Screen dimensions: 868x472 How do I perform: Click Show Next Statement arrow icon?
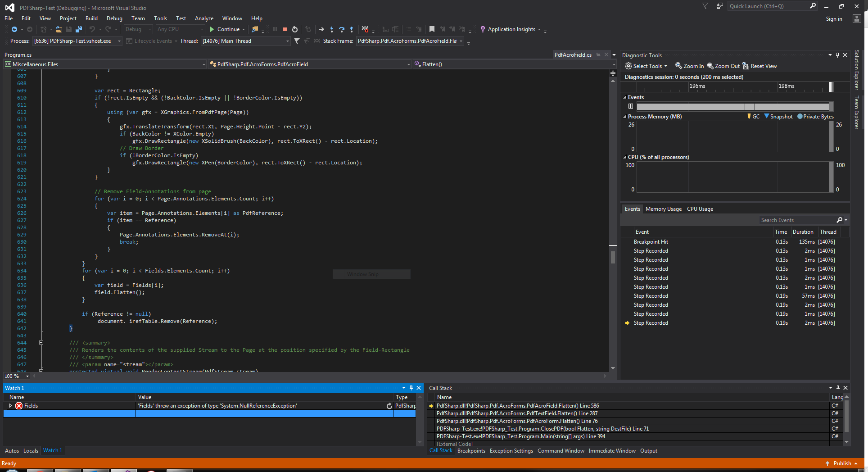tap(321, 29)
